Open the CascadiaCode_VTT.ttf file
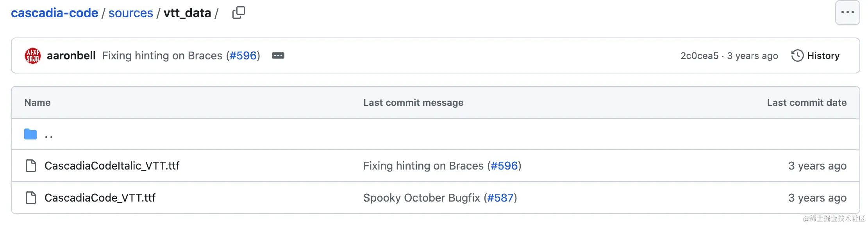The height and width of the screenshot is (225, 868). click(x=100, y=198)
